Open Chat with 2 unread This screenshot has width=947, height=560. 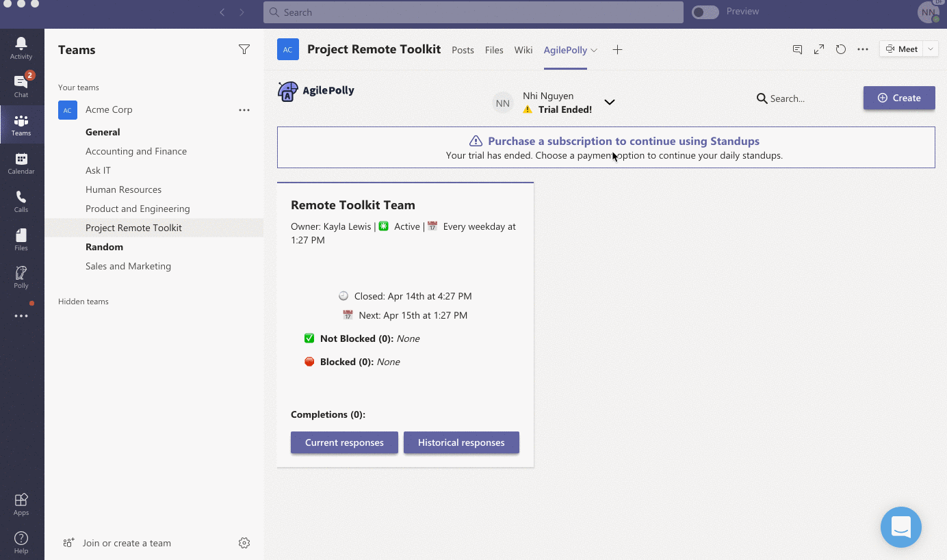(21, 86)
